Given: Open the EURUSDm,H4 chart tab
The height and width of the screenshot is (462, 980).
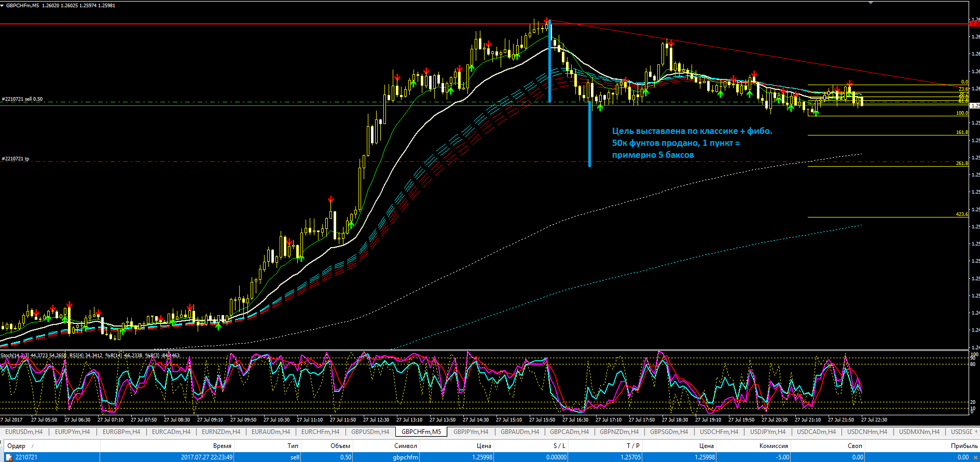Looking at the screenshot, I should 24,432.
